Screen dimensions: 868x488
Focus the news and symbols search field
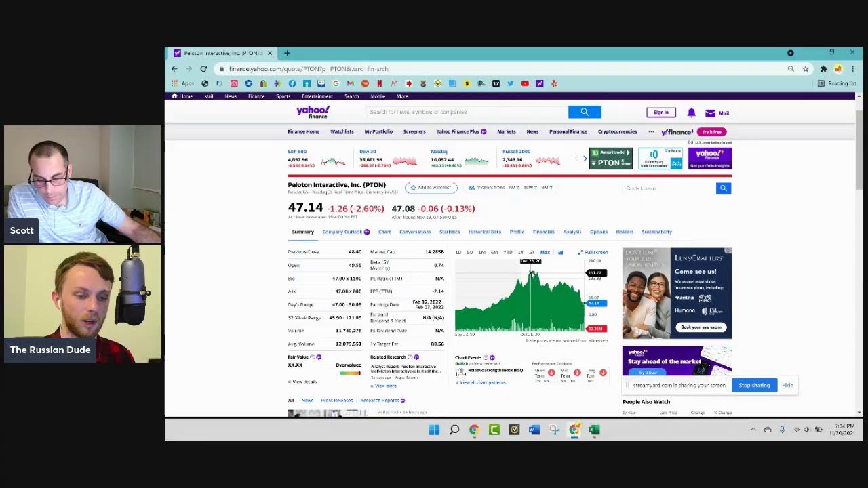point(467,112)
